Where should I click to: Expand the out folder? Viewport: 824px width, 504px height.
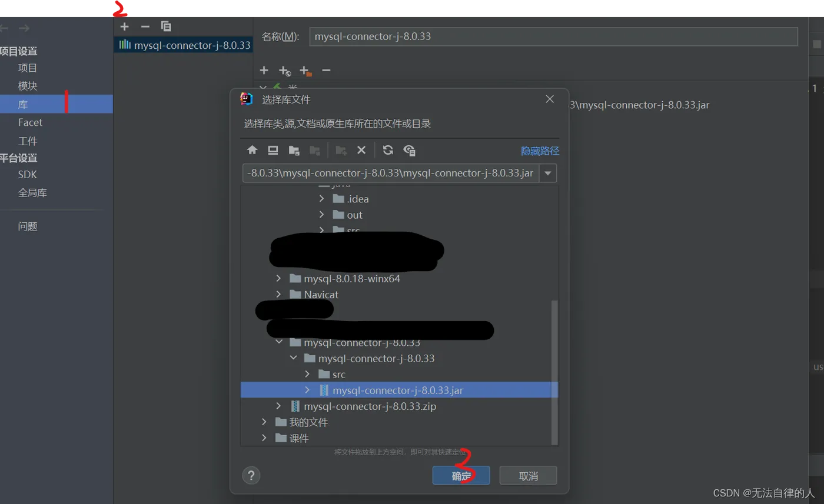click(322, 215)
